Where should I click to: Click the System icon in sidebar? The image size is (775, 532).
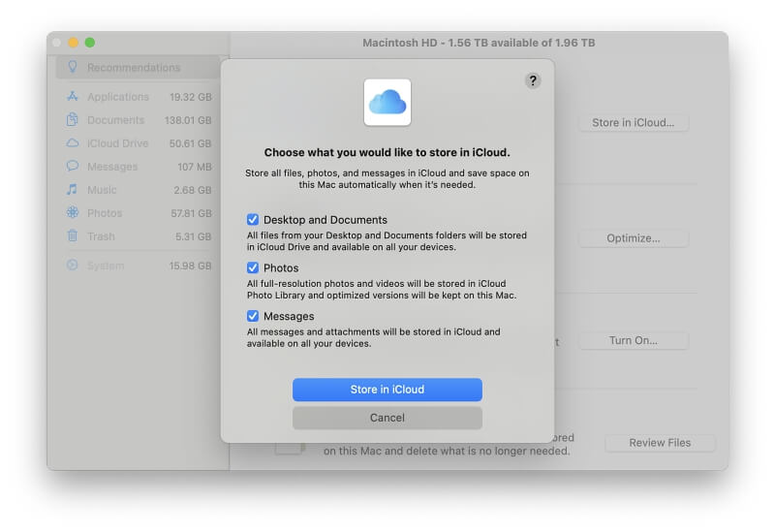(x=72, y=265)
